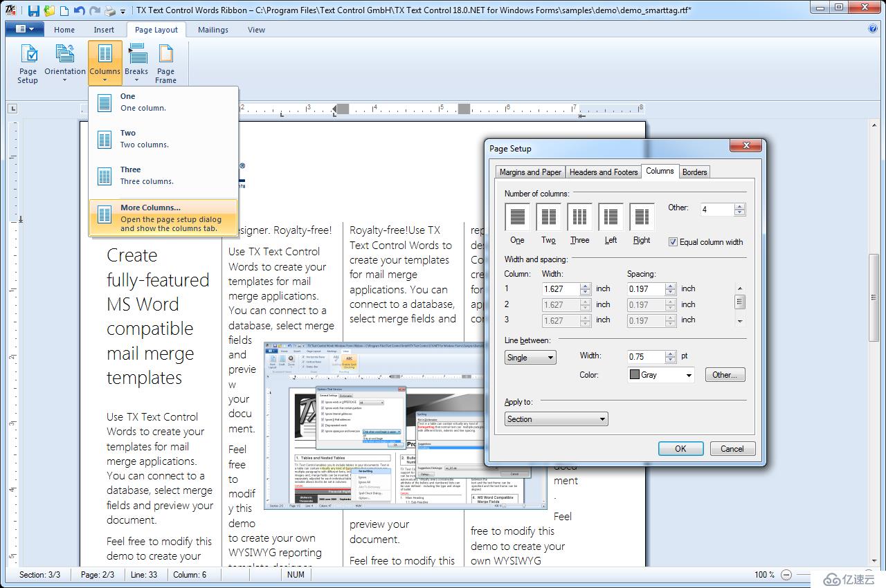Click the column list scroll down arrow in dialog

740,321
